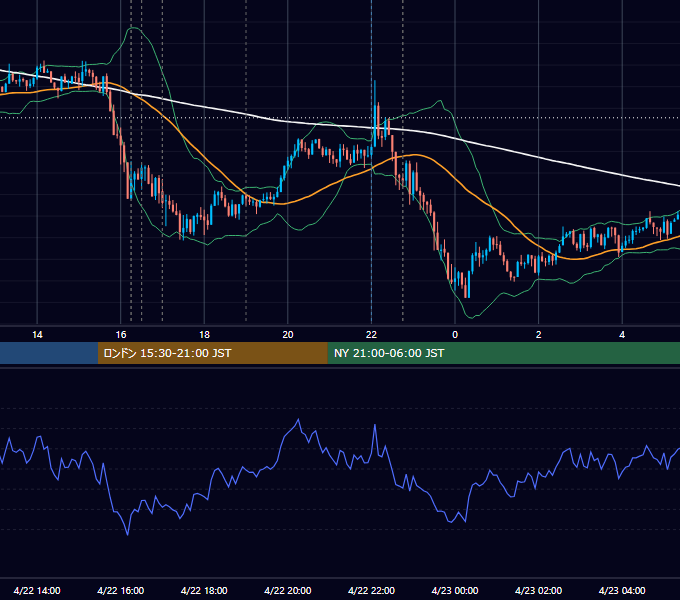Click the 4 hour axis label
This screenshot has width=680, height=600.
point(622,335)
